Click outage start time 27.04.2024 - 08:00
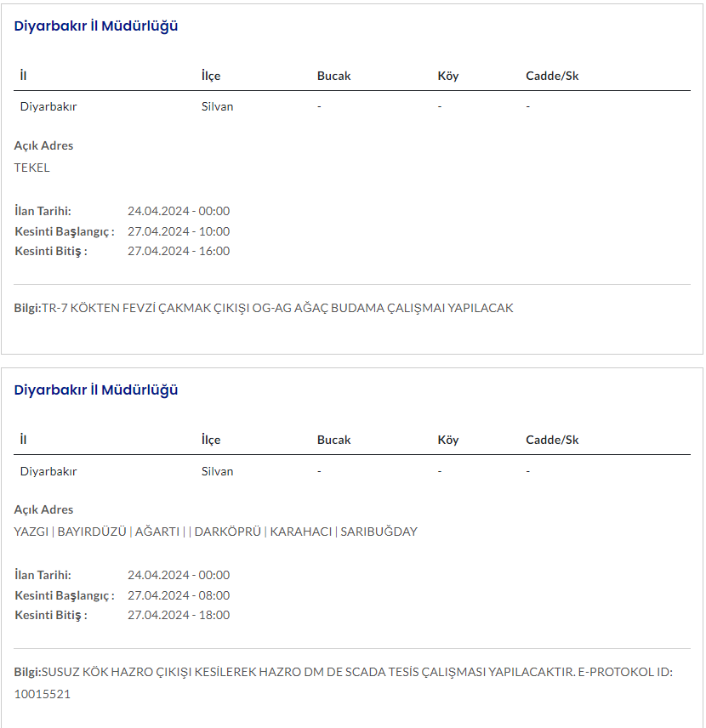 [x=179, y=595]
